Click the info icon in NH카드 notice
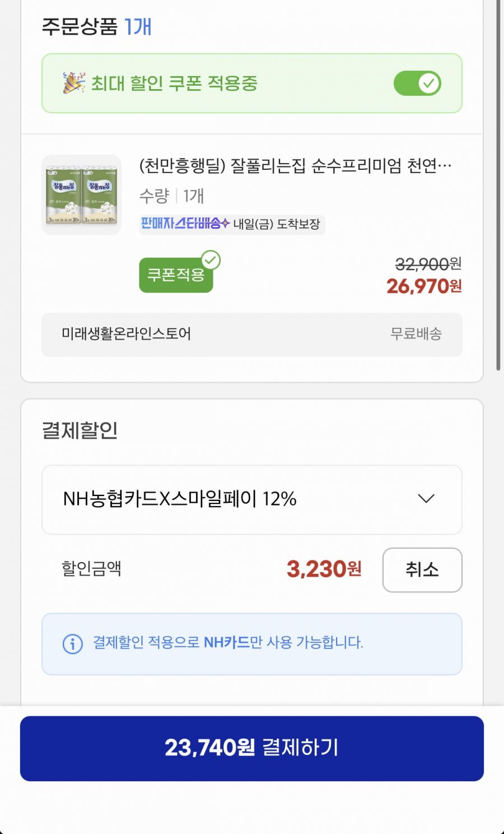 tap(73, 644)
